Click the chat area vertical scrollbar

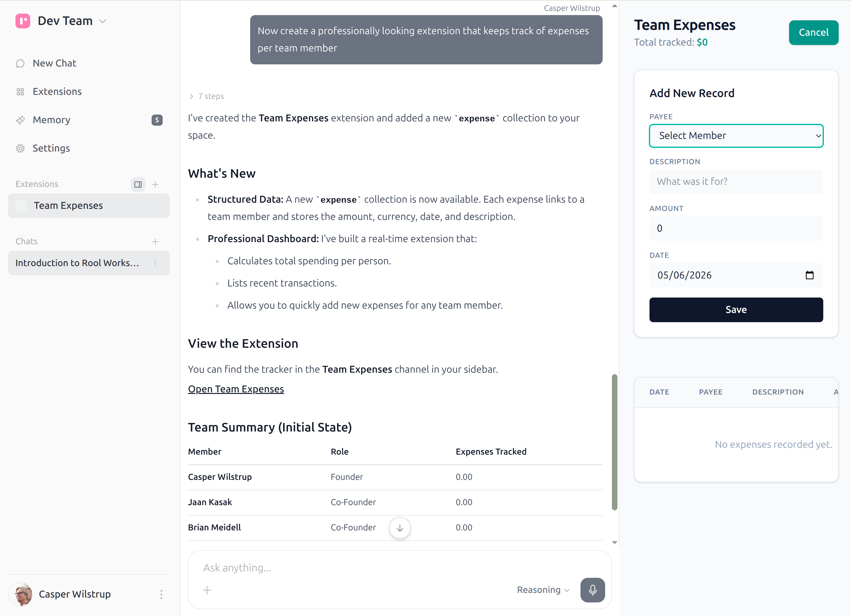(x=614, y=442)
